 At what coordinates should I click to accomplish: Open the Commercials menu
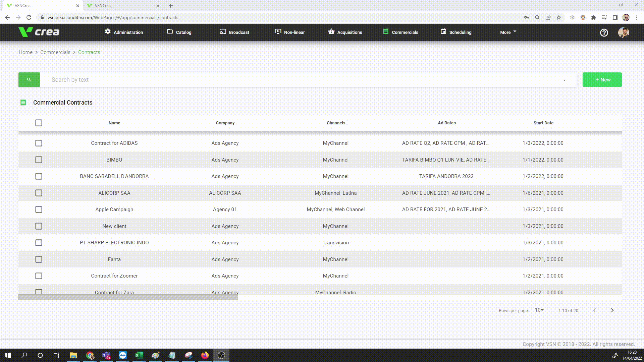point(400,32)
